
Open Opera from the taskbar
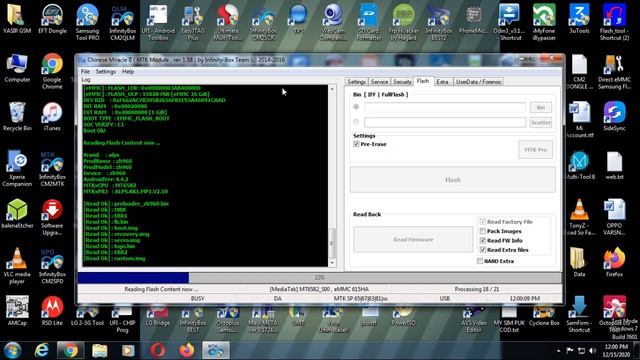158,350
